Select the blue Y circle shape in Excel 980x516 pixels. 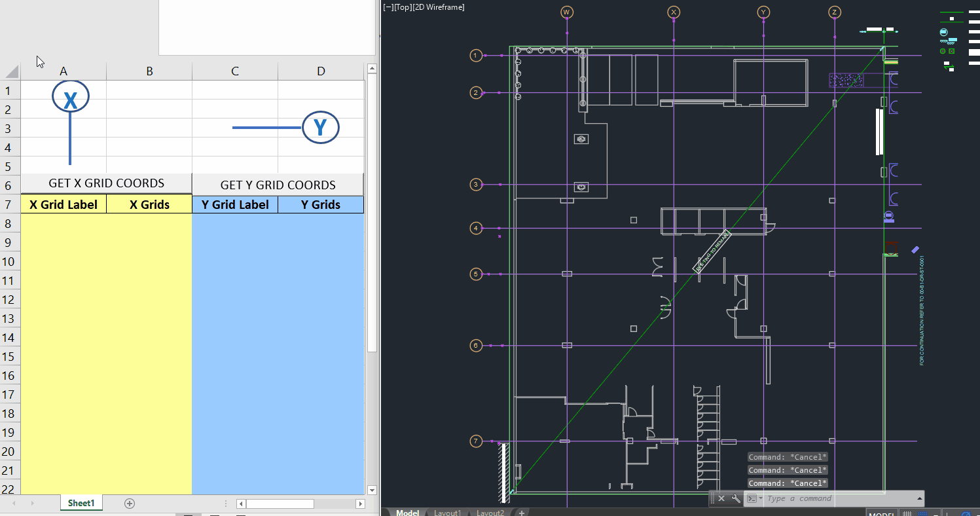click(x=321, y=127)
